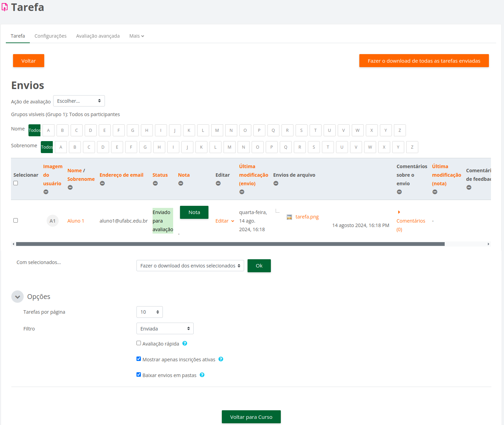This screenshot has width=504, height=425.
Task: Expand comments with the orange arrow
Action: coord(399,212)
